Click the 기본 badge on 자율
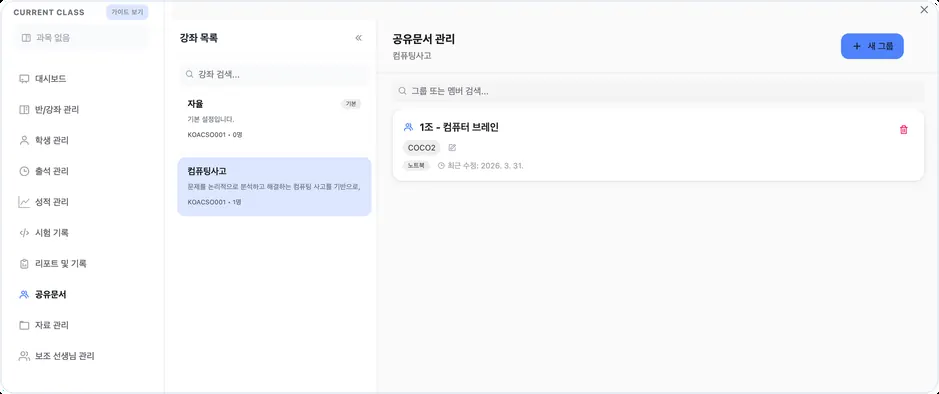Viewport: 939px width, 394px height. pos(351,104)
